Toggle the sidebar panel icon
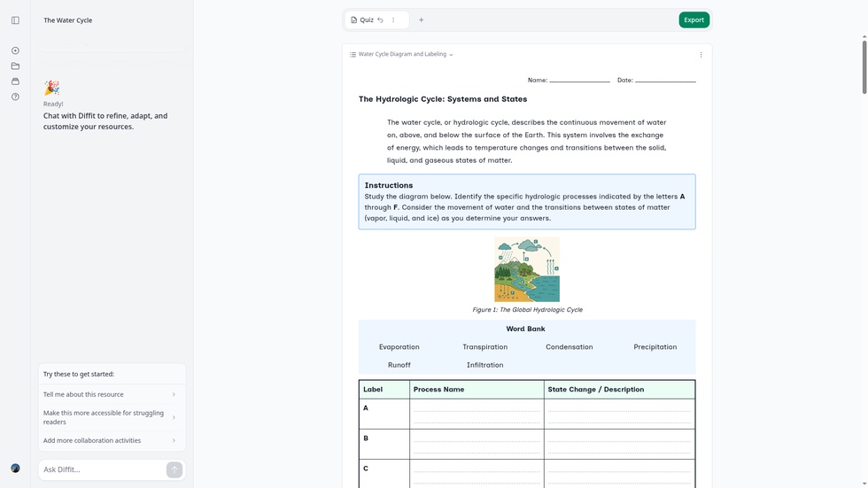The image size is (868, 488). [16, 20]
